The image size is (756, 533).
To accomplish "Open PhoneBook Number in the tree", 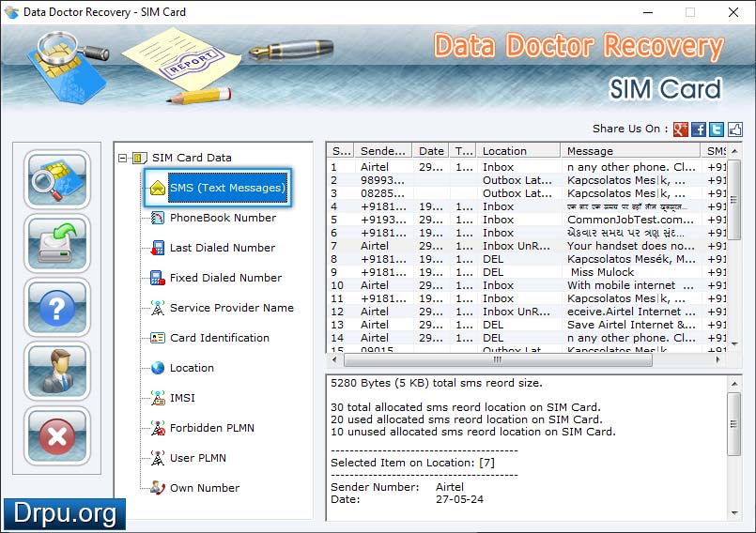I will (x=223, y=218).
